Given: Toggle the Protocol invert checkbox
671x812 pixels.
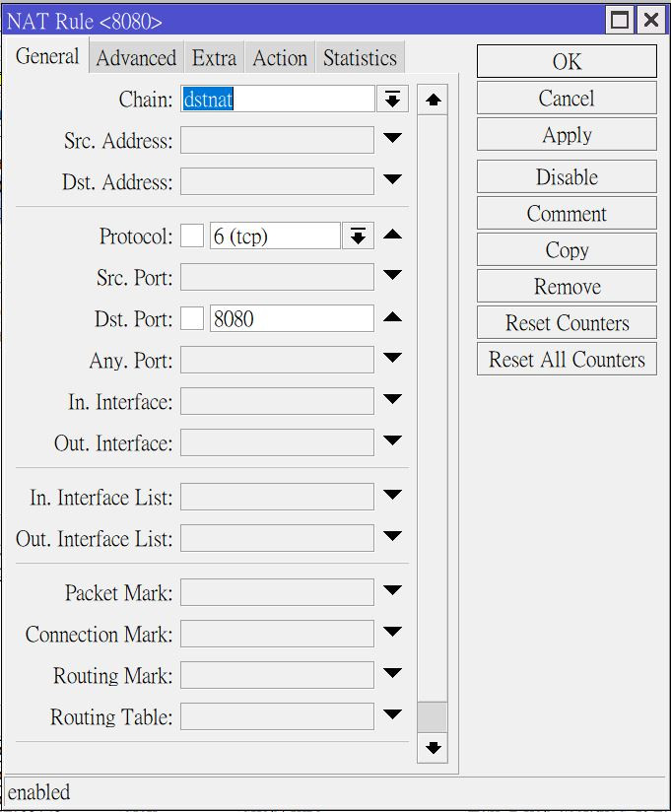Looking at the screenshot, I should [191, 237].
